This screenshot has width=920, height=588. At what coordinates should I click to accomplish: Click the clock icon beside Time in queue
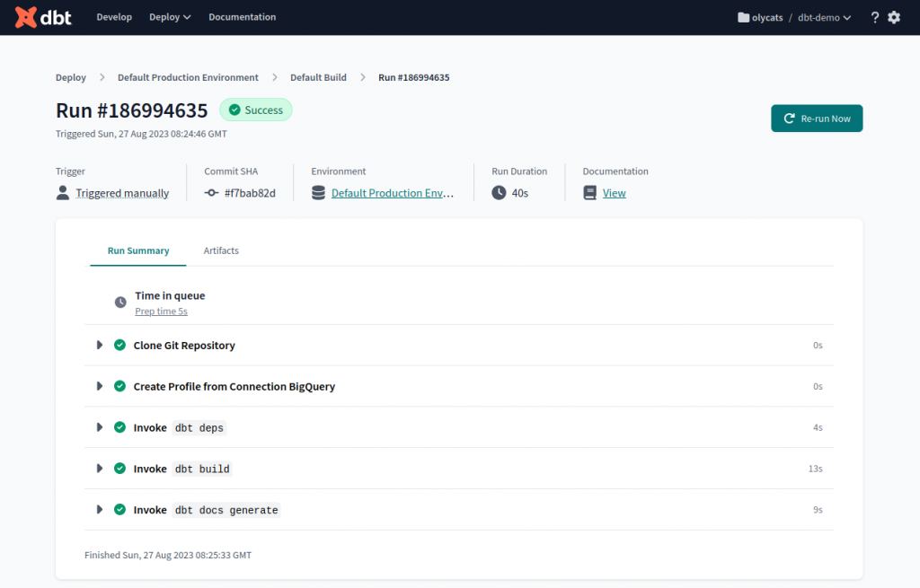120,302
